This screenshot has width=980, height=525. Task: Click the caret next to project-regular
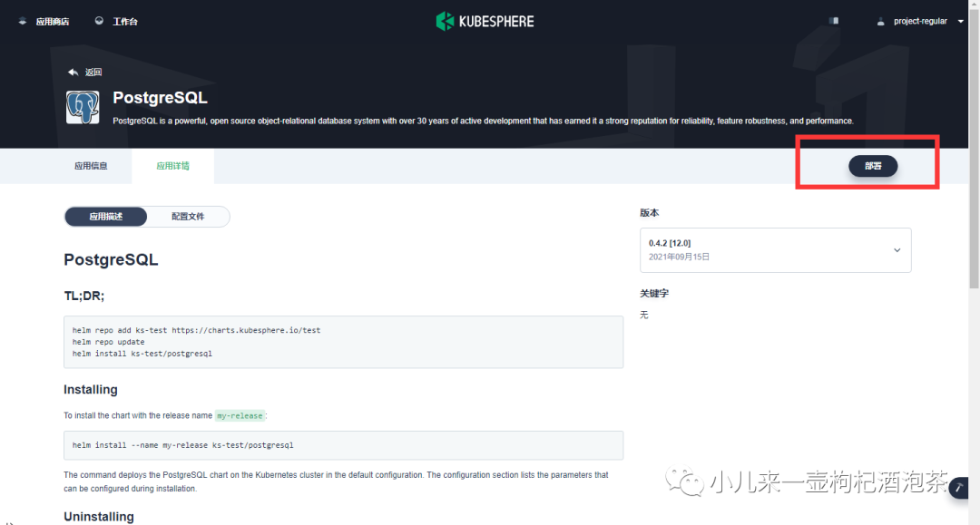[x=961, y=21]
